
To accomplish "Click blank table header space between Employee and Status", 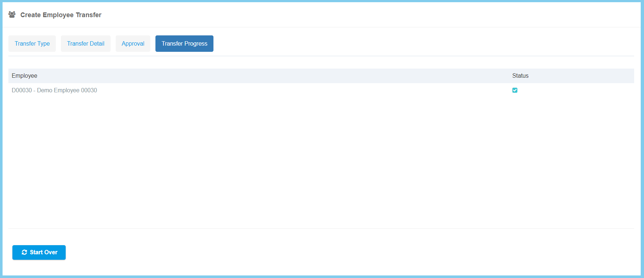I will pyautogui.click(x=274, y=76).
